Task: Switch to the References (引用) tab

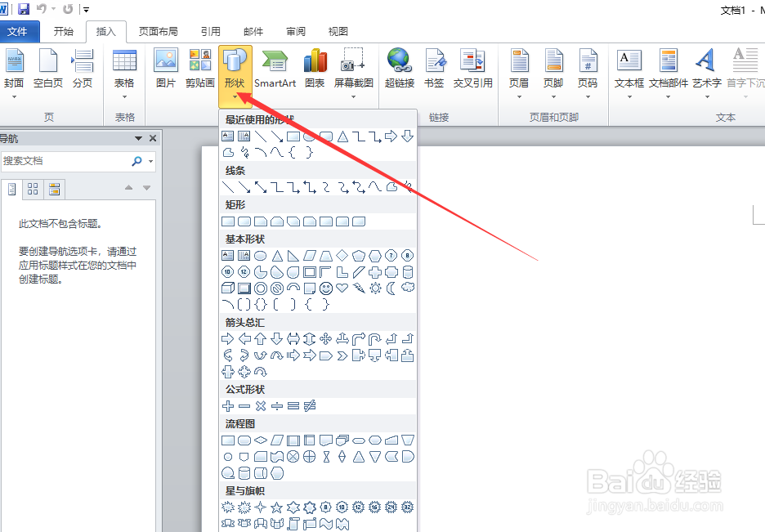Action: (x=211, y=32)
